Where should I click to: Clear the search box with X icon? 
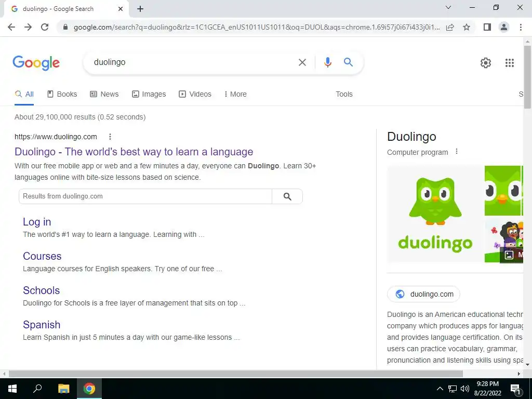pos(302,62)
